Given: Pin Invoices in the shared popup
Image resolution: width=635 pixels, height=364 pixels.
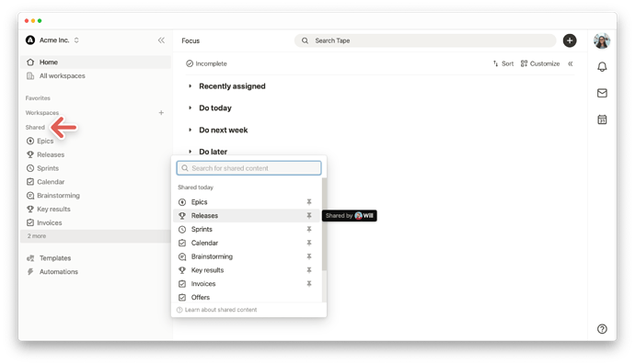Looking at the screenshot, I should click(309, 284).
